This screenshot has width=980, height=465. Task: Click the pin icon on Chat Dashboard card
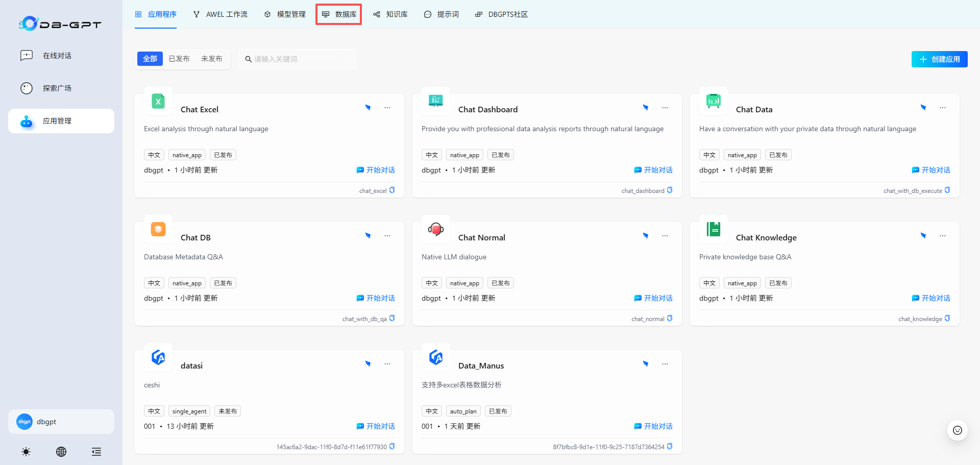646,108
